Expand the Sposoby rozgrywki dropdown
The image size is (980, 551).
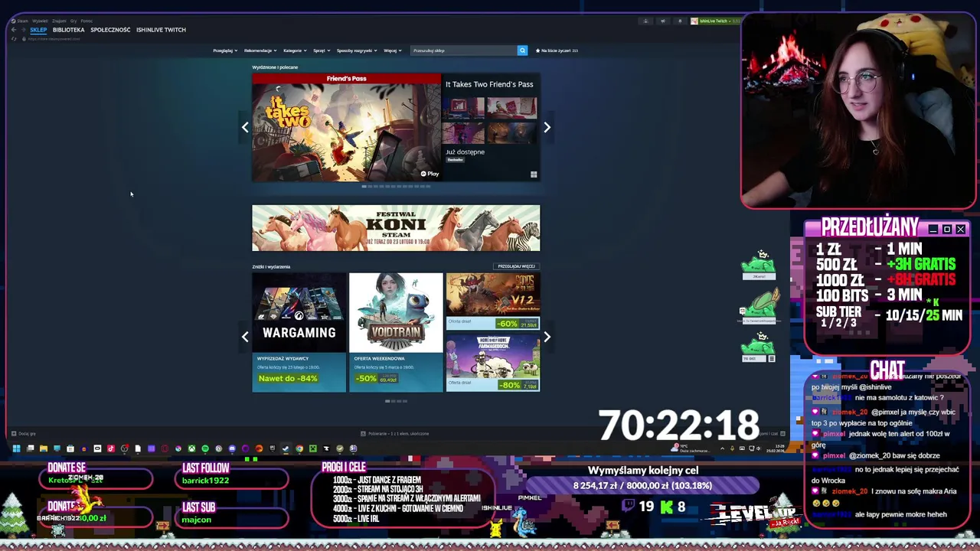[357, 51]
